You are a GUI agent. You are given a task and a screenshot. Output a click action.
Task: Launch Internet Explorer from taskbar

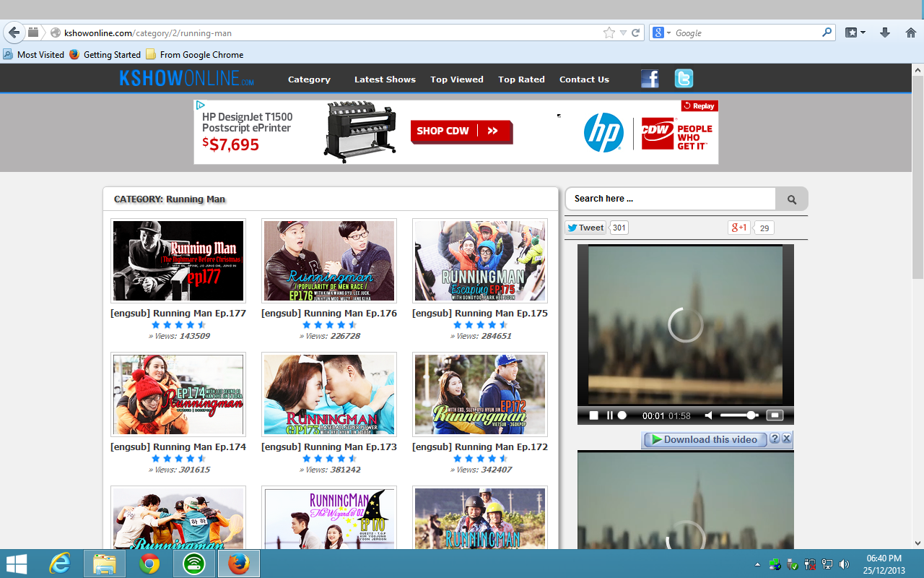click(x=59, y=564)
